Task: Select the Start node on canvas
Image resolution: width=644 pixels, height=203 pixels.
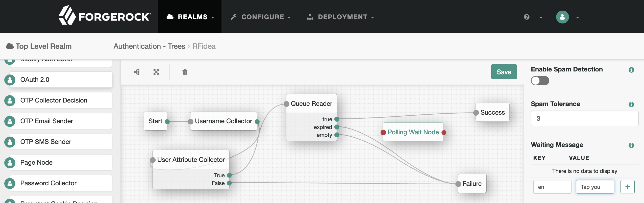Action: [155, 121]
